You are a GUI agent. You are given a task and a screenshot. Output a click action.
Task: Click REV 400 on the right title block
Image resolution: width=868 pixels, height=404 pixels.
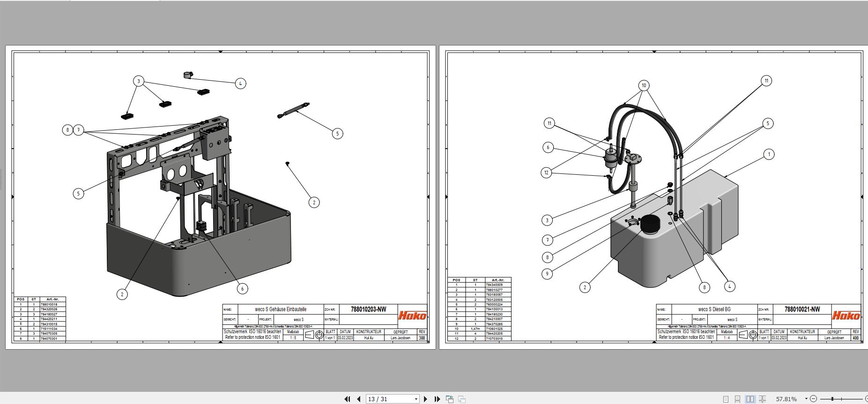855,337
